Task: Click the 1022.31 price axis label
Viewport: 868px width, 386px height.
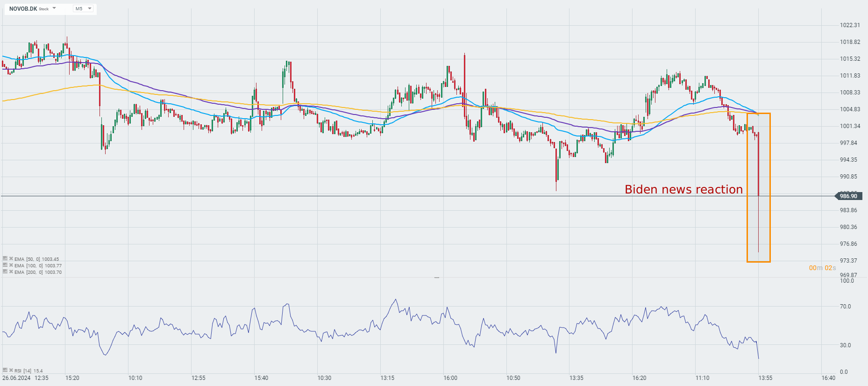Action: click(x=850, y=25)
